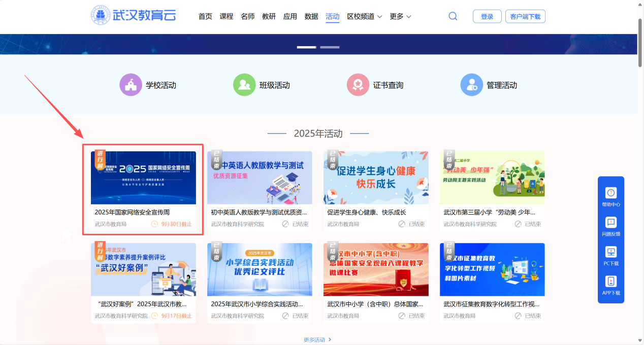Click the search magnifier icon

(453, 16)
